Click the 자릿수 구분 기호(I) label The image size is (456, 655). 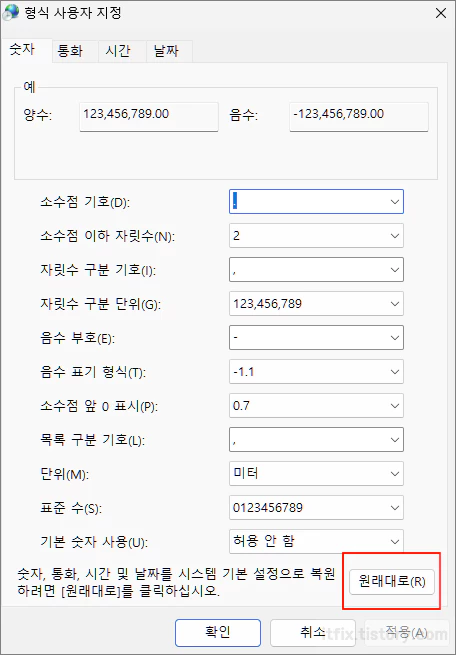pos(98,270)
